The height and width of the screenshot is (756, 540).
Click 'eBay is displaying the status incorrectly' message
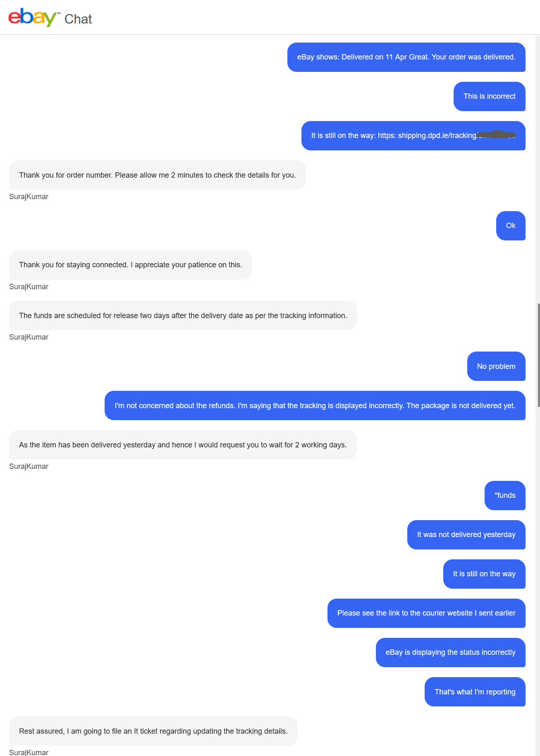tap(451, 652)
